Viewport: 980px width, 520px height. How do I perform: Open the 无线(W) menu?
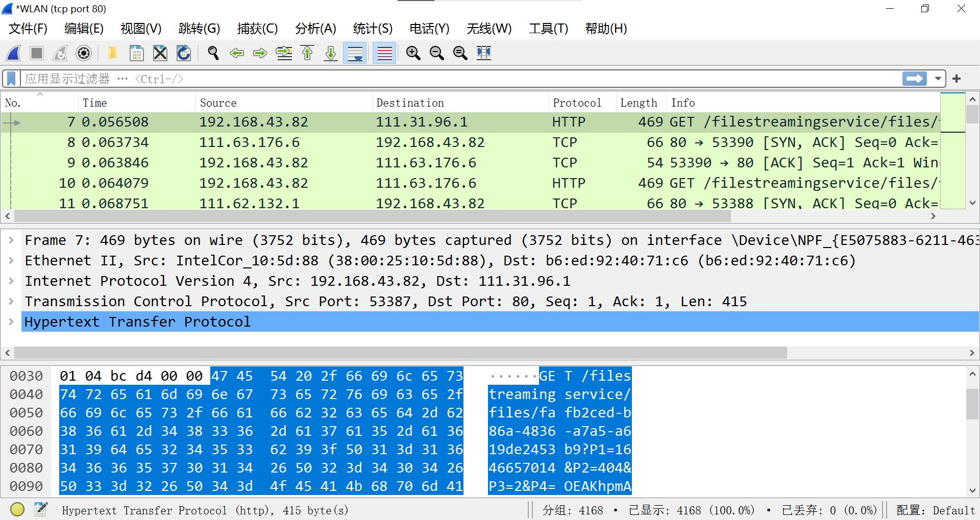pos(489,29)
